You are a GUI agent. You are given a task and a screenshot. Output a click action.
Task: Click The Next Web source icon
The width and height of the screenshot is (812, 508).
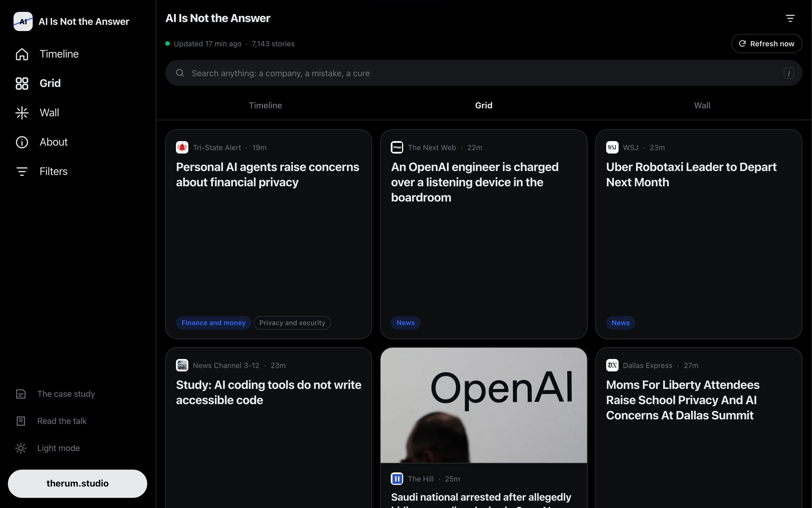pos(397,148)
